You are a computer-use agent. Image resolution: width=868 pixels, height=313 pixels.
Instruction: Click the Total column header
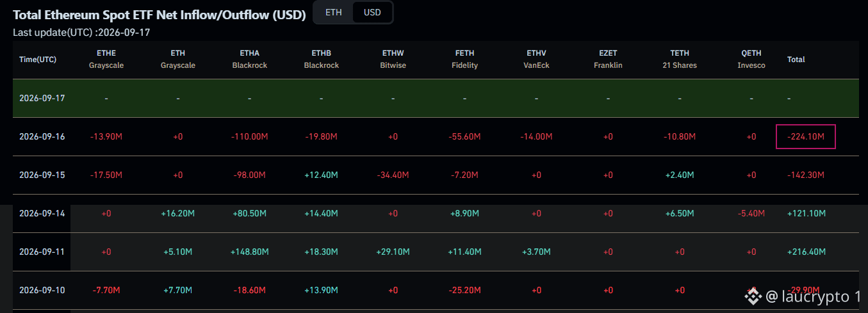[796, 60]
